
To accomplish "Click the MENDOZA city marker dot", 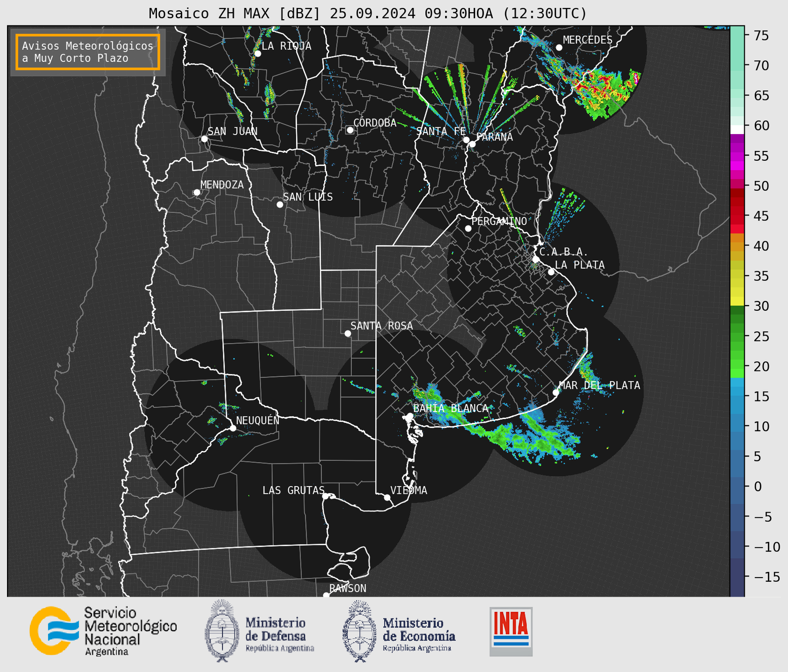I will point(197,193).
